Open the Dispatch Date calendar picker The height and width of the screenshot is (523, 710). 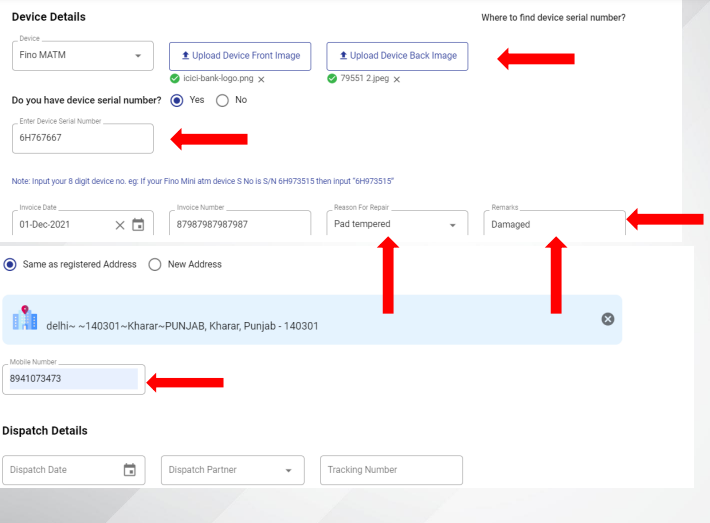tap(130, 470)
